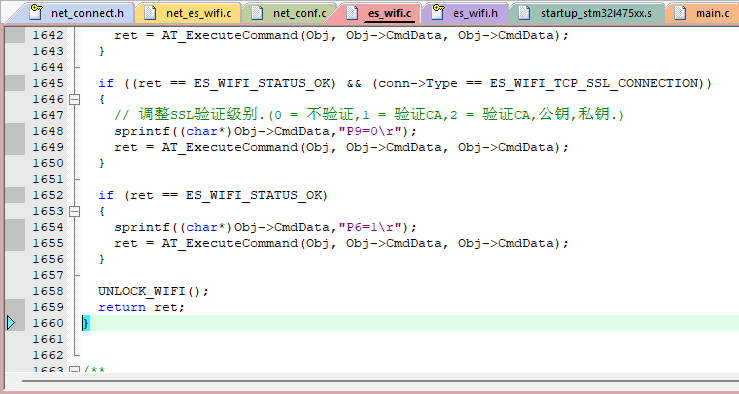Image resolution: width=739 pixels, height=394 pixels.
Task: Switch to the es_wifi.h tab
Action: tap(466, 13)
